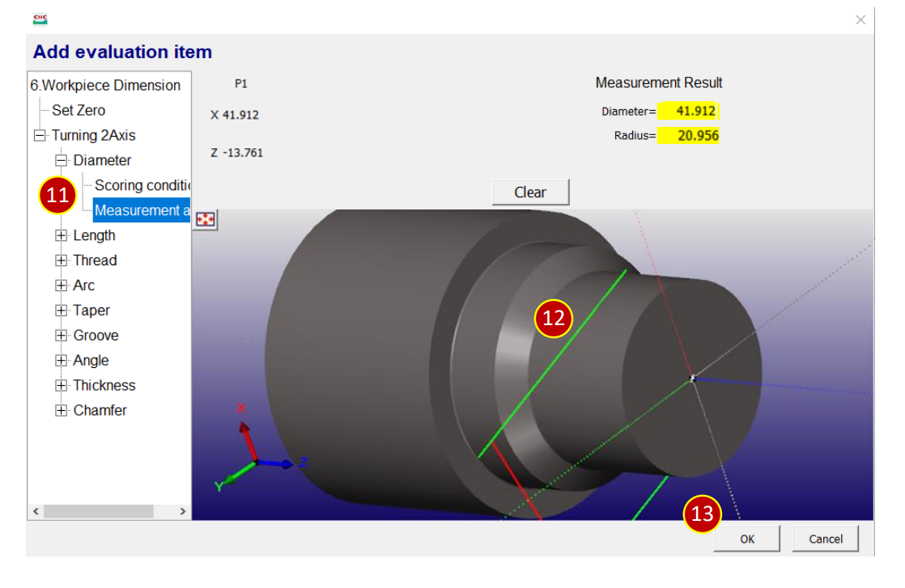
Task: Select the Set Zero tree item
Action: [x=79, y=110]
